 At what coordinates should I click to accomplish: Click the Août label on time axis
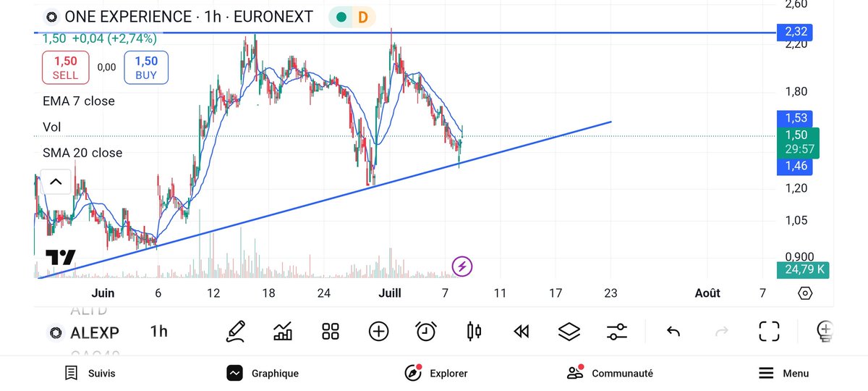click(707, 293)
